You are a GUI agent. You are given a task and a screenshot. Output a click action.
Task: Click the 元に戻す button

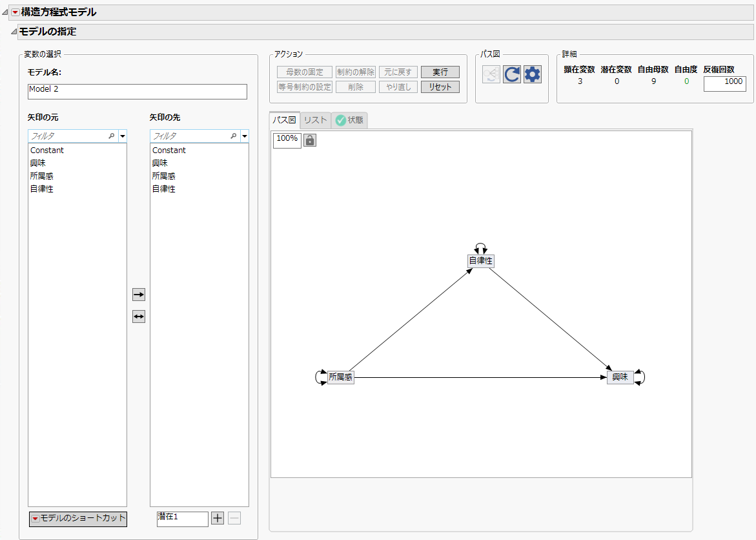tap(398, 72)
